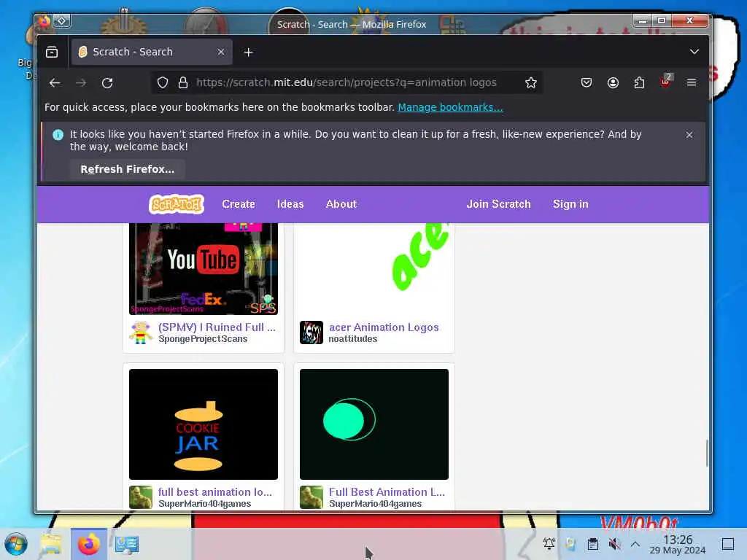747x560 pixels.
Task: Open the Pocket save icon
Action: [587, 83]
